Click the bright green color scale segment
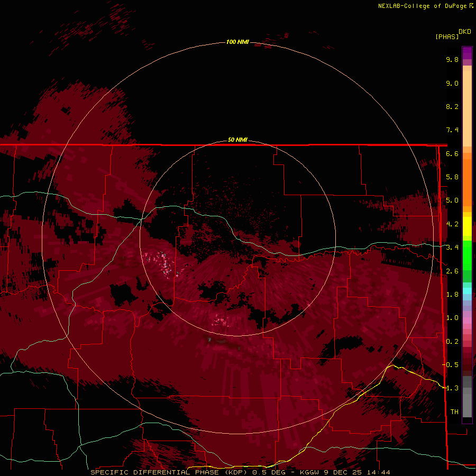Image resolution: width=476 pixels, height=476 pixels. 467,255
